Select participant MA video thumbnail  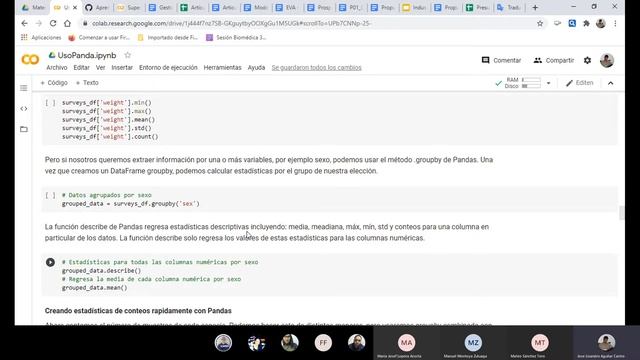(406, 343)
